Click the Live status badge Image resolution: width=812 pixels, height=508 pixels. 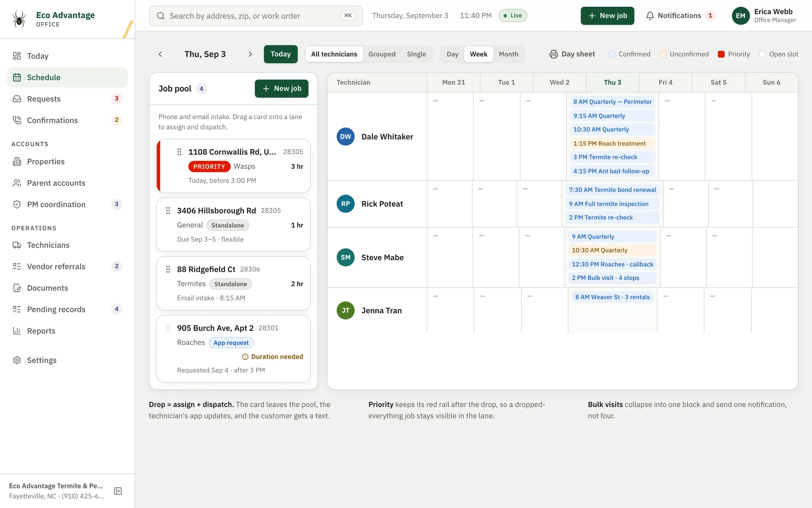pos(513,16)
